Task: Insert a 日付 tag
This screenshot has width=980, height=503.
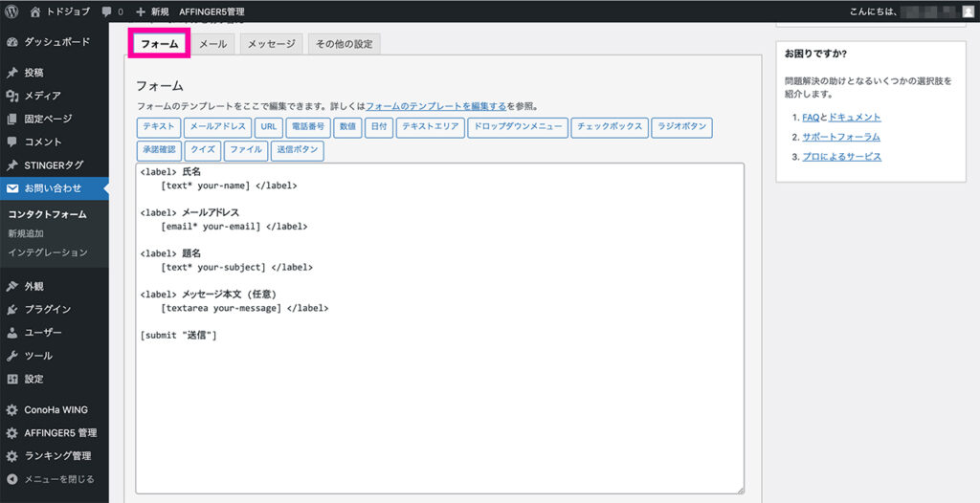Action: tap(379, 127)
